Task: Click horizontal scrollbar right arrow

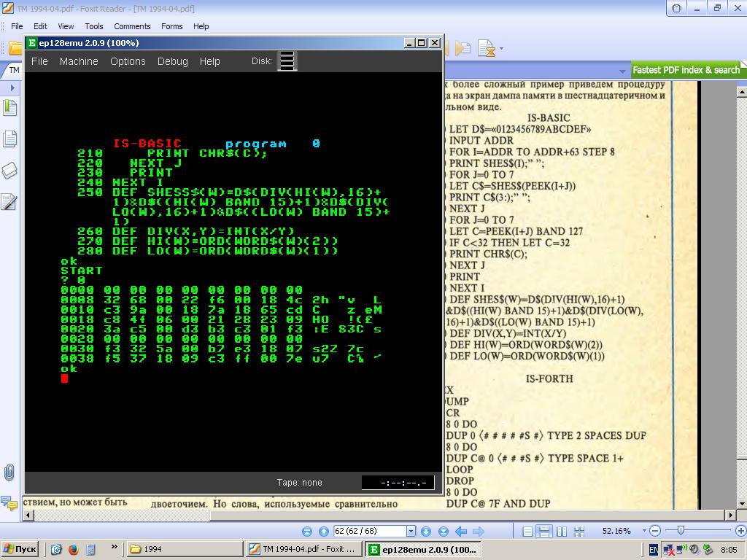Action: pos(731,515)
